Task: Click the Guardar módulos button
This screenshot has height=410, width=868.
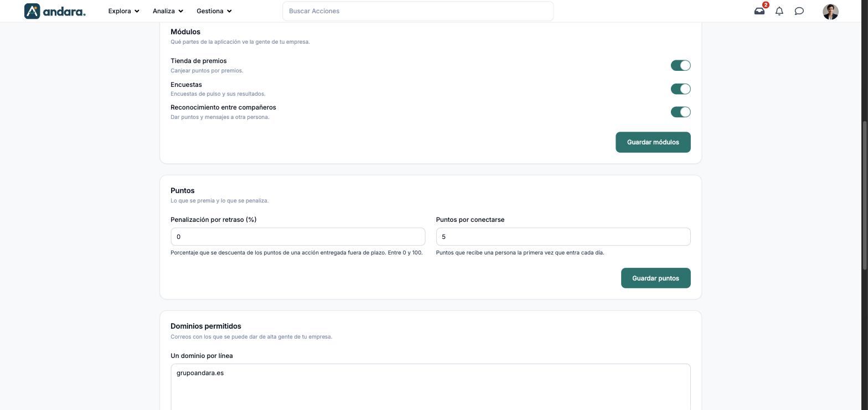Action: [x=653, y=142]
